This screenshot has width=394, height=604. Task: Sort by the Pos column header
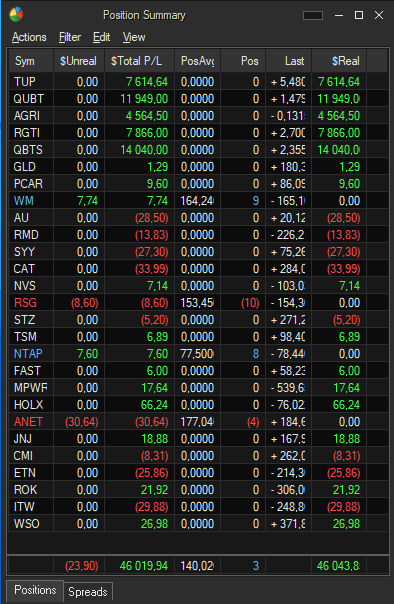[243, 61]
